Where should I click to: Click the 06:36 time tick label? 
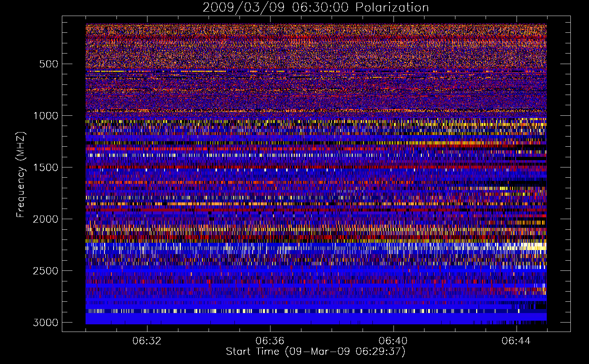[x=270, y=341]
